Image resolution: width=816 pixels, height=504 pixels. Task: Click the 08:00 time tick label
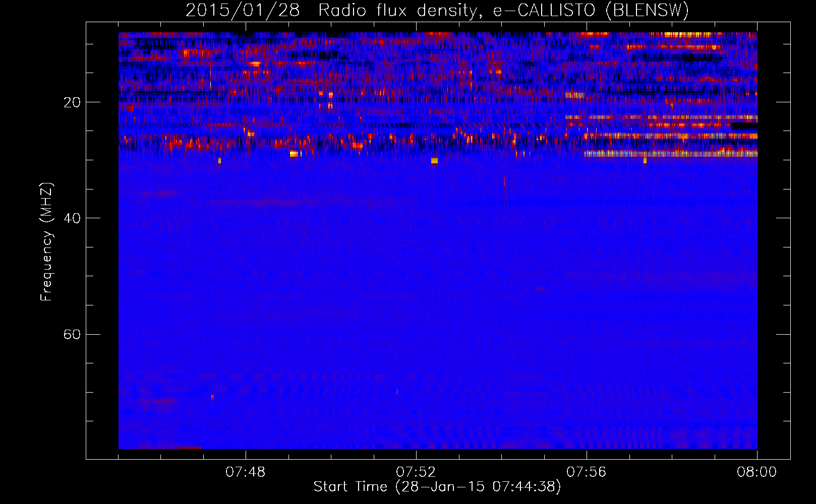[x=756, y=472]
